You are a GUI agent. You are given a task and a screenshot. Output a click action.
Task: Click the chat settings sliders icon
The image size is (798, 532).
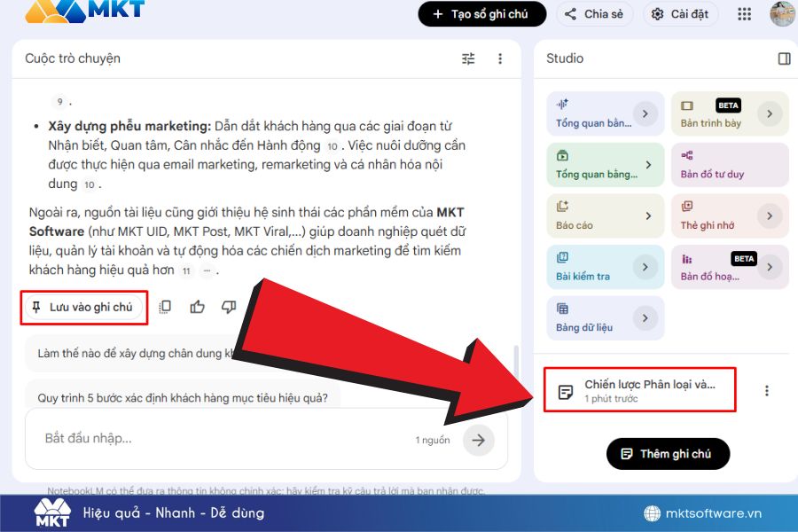pyautogui.click(x=468, y=59)
